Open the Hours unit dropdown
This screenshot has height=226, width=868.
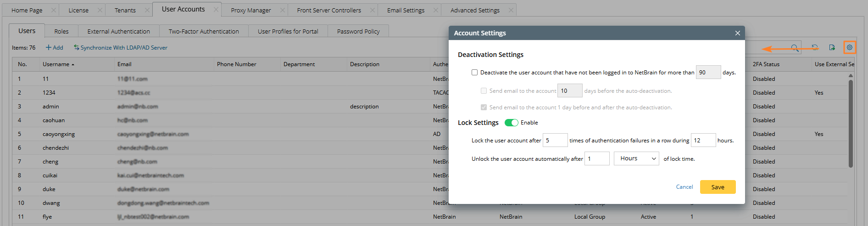[x=636, y=158]
